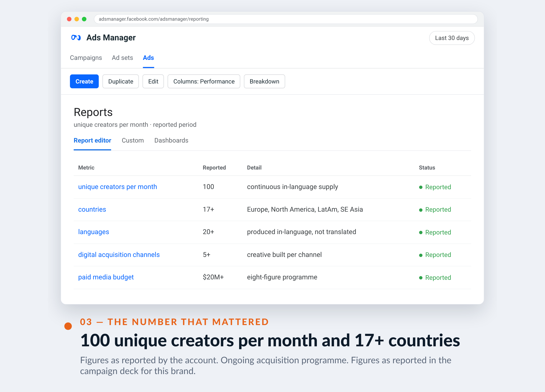Switch to the Ad sets tab
This screenshot has height=392, width=545.
click(x=122, y=58)
